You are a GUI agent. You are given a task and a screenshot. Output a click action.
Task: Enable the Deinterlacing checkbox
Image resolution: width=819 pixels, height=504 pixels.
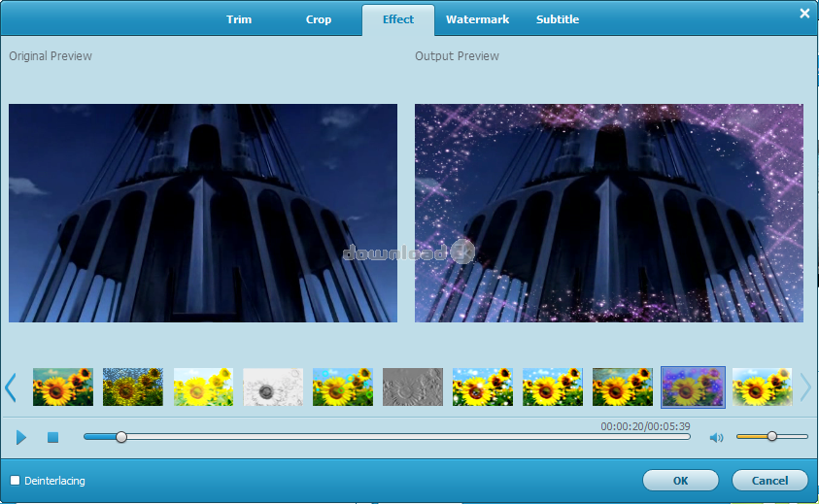(16, 480)
